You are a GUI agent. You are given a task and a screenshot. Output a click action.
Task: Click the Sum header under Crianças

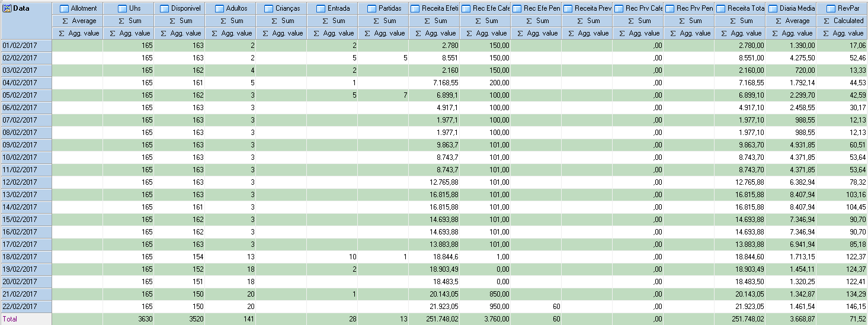pyautogui.click(x=281, y=21)
